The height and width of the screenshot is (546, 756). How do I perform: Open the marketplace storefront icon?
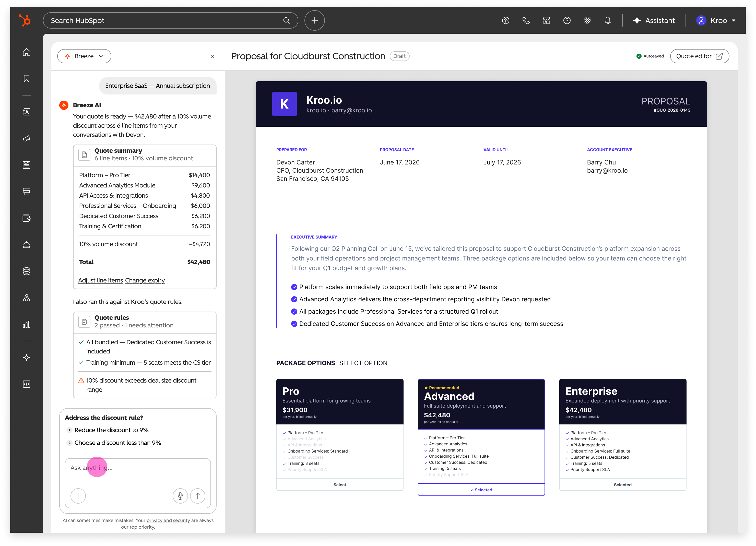pos(546,20)
